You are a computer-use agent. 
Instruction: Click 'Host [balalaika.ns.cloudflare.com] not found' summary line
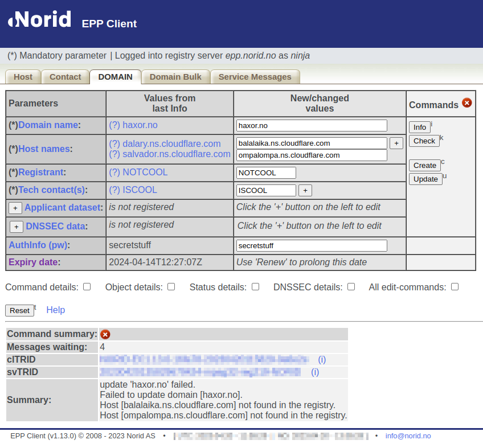(x=218, y=405)
